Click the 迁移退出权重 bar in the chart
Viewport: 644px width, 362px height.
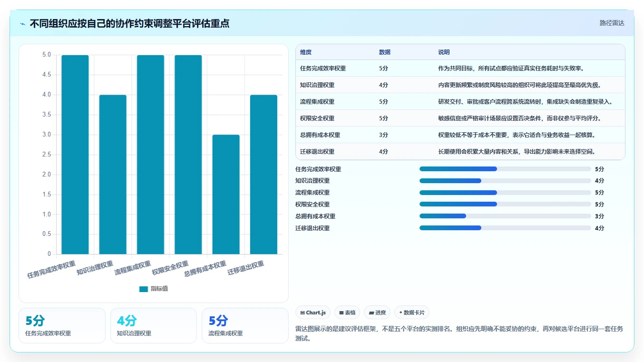[x=263, y=175]
